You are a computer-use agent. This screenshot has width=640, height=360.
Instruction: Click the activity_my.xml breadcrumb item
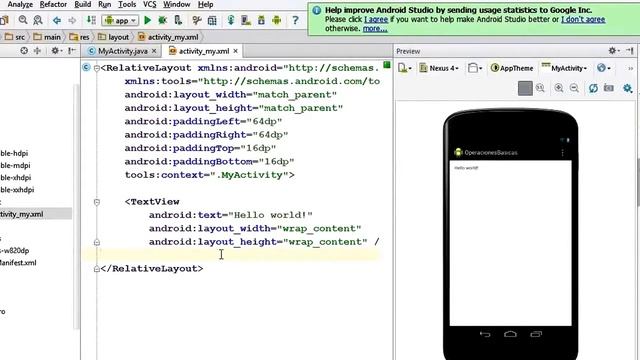pyautogui.click(x=168, y=37)
